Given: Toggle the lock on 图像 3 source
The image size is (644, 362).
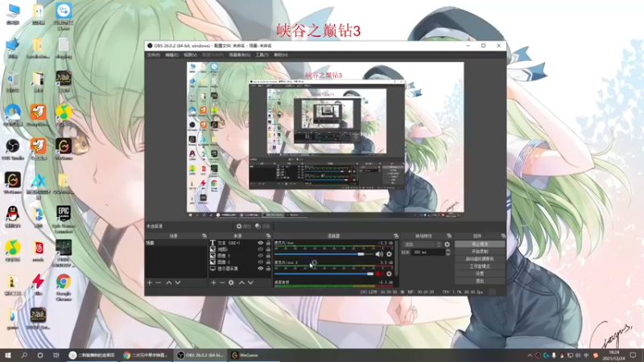Looking at the screenshot, I should tap(268, 256).
